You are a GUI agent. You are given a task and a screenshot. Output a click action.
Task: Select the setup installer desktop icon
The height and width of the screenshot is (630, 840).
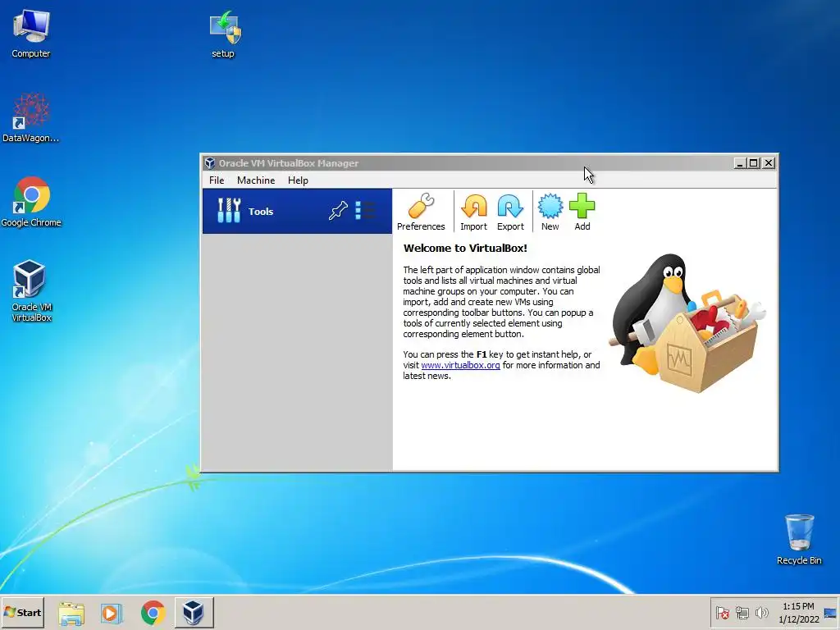[x=224, y=34]
